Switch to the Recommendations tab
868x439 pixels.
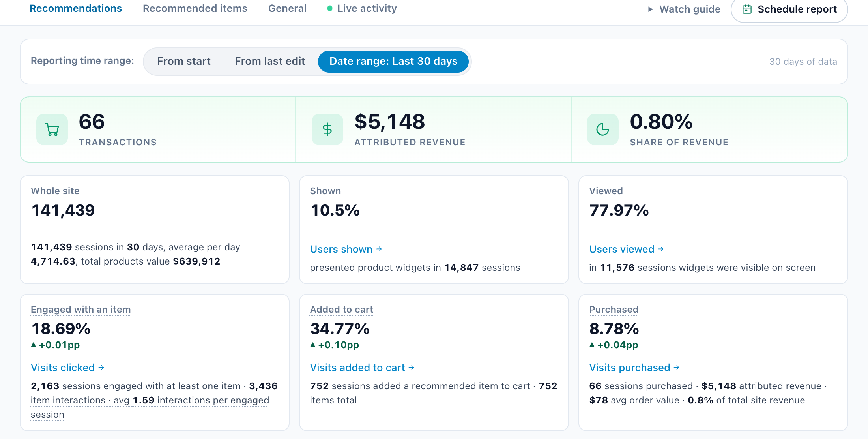tap(76, 9)
